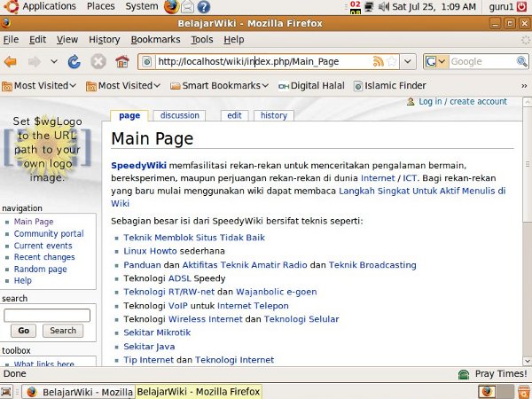Screen dimensions: 532x399
Task: Open the System menu
Action: click(142, 6)
